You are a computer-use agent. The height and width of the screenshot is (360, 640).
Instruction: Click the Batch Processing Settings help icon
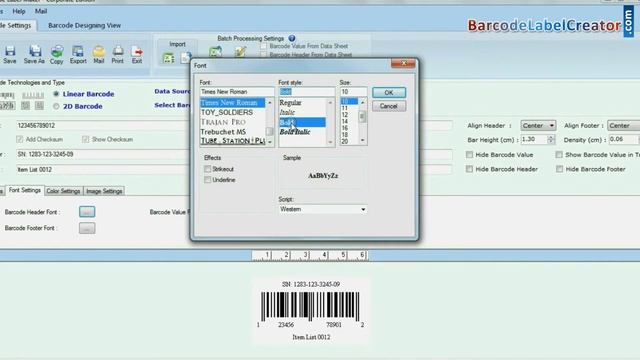[292, 38]
